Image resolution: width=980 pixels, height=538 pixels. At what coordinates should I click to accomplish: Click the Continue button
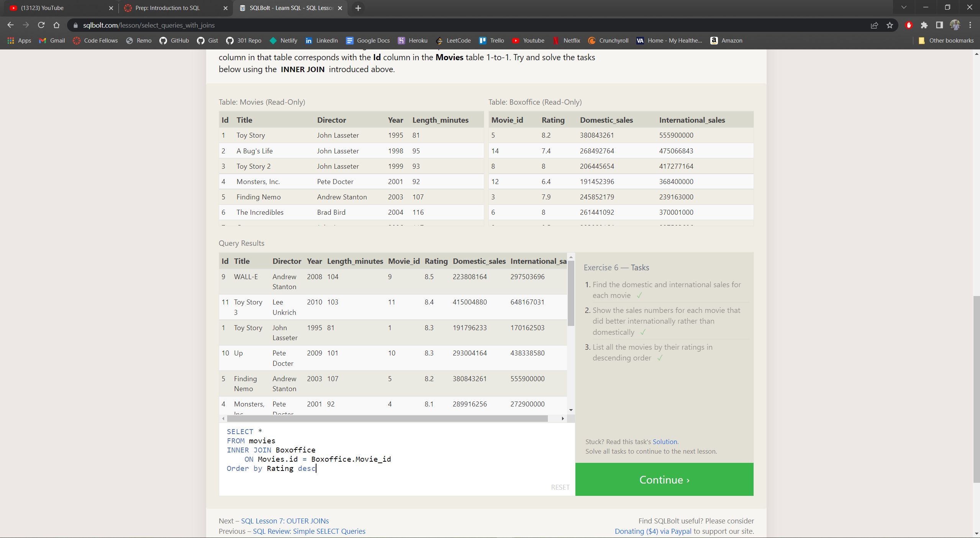pyautogui.click(x=664, y=479)
